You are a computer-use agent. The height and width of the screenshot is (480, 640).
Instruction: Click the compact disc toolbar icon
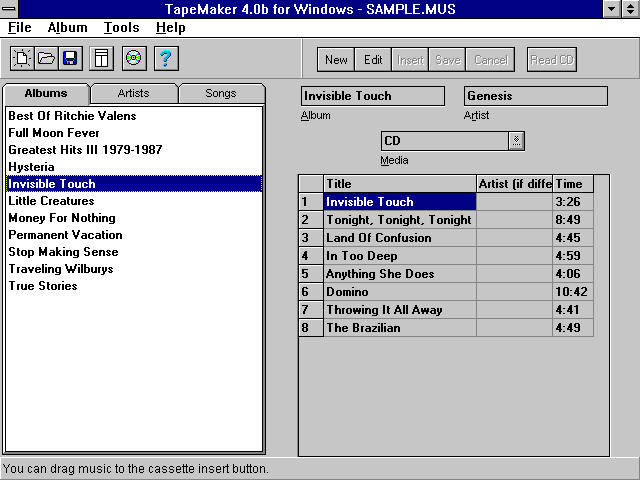(x=133, y=59)
